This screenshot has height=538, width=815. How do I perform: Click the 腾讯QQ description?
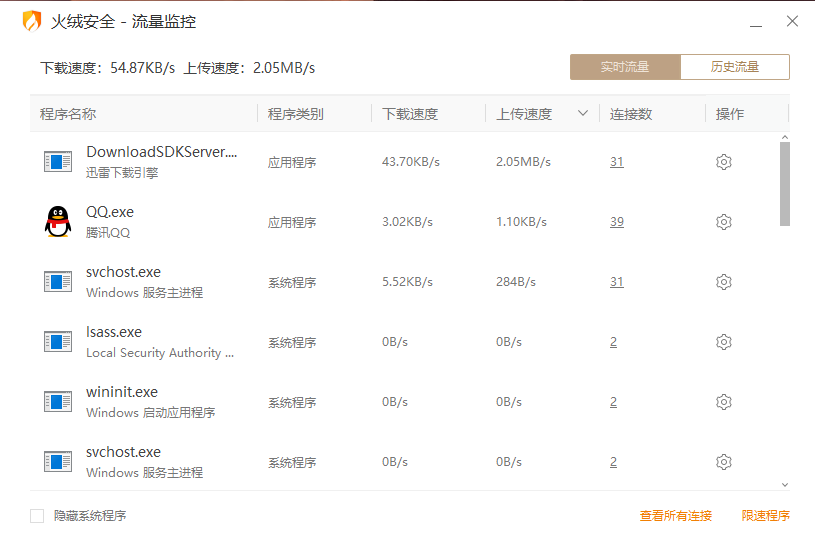pyautogui.click(x=108, y=232)
